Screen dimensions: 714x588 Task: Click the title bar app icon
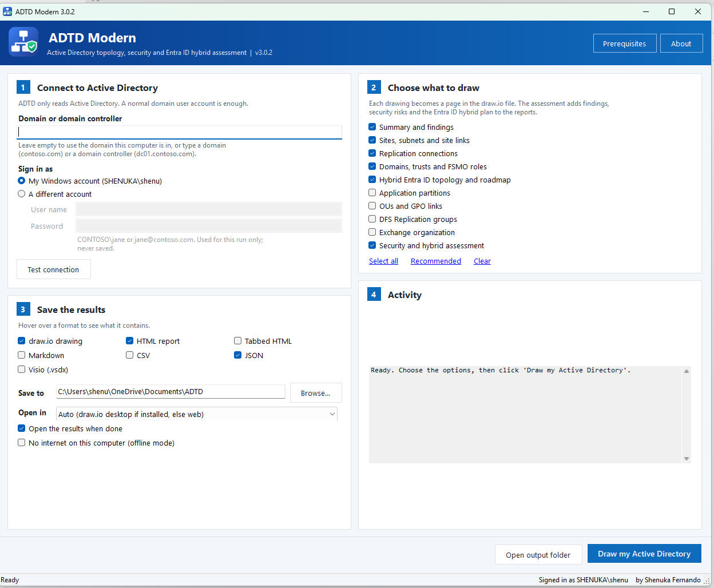click(x=7, y=11)
